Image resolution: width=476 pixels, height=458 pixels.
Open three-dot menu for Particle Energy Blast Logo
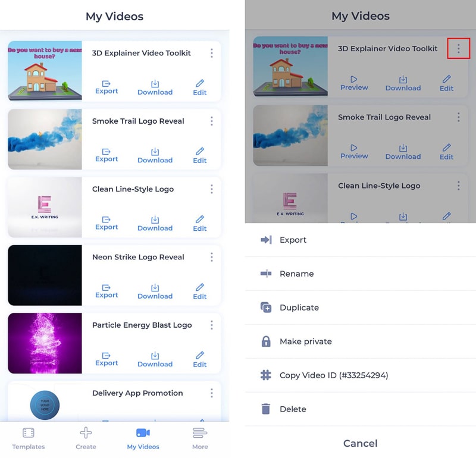(x=211, y=325)
